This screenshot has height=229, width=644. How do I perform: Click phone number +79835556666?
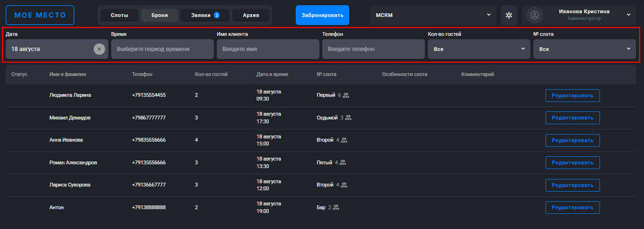[x=149, y=140]
